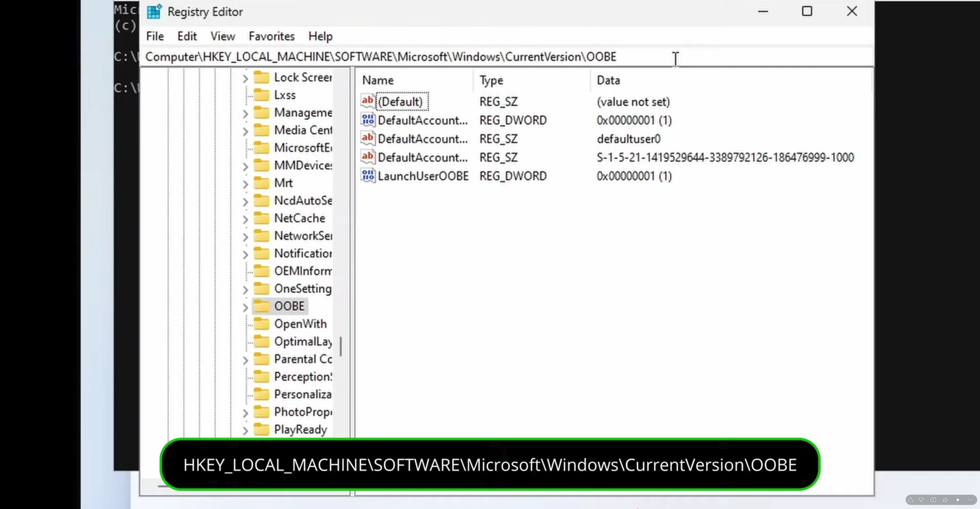The width and height of the screenshot is (980, 509).
Task: Select the OptimalLayout folder icon
Action: point(261,341)
